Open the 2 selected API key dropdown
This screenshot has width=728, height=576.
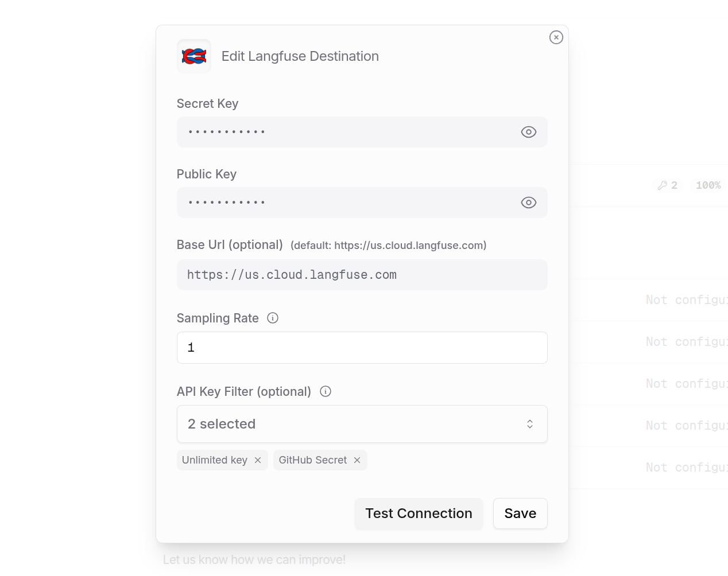(362, 423)
